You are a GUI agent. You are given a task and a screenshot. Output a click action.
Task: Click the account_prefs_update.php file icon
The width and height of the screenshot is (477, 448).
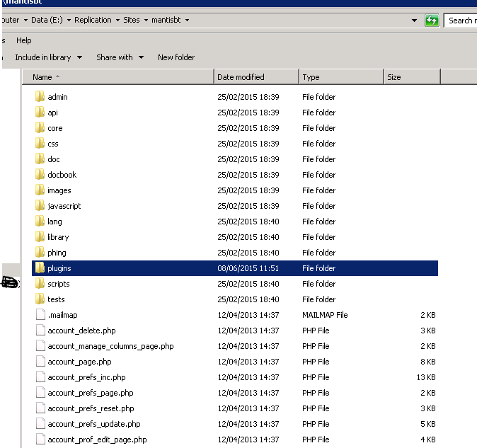point(40,424)
